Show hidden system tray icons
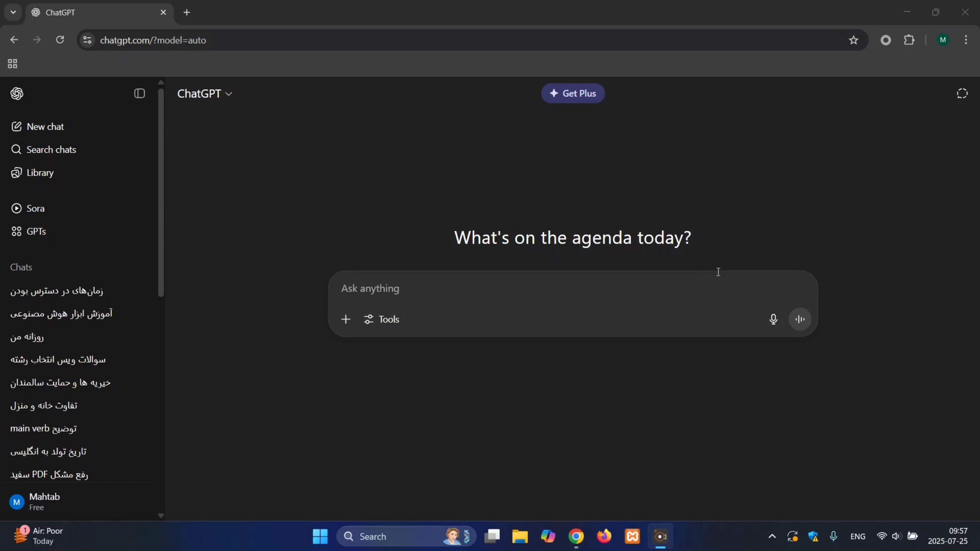 772,536
